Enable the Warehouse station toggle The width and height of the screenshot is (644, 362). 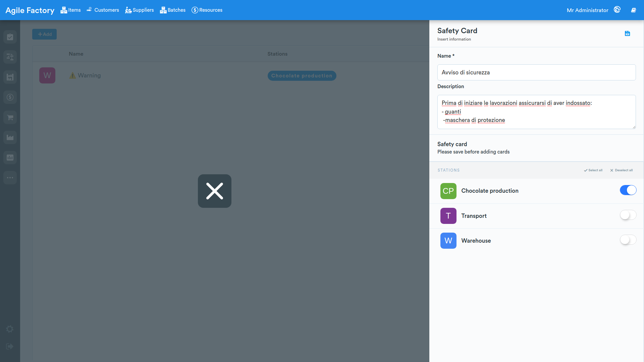(x=628, y=240)
